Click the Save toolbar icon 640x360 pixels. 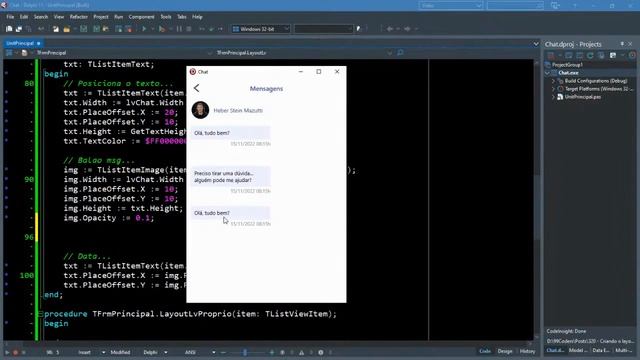[x=83, y=29]
